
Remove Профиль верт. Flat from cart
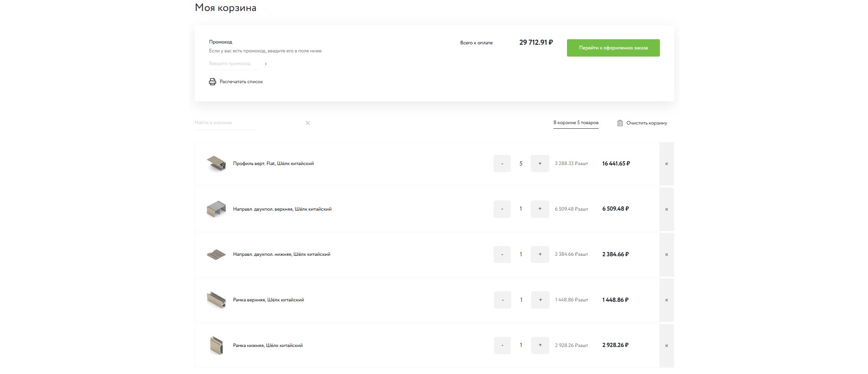pos(666,164)
